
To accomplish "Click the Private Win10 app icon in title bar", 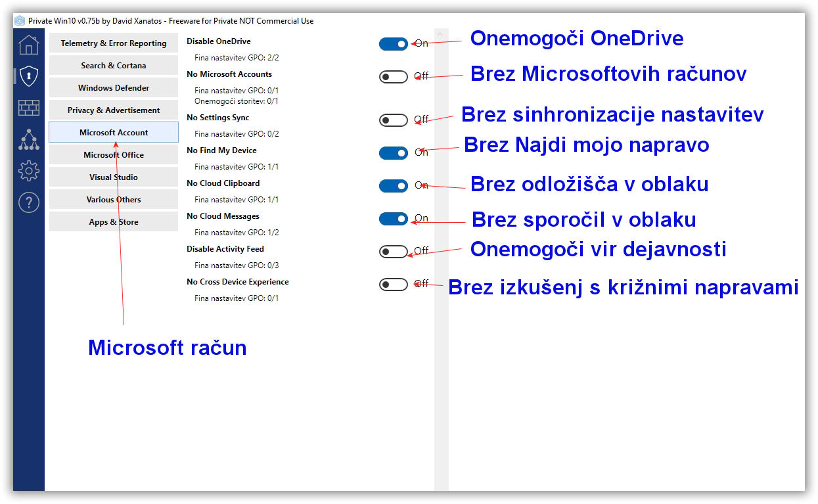I will tap(20, 20).
